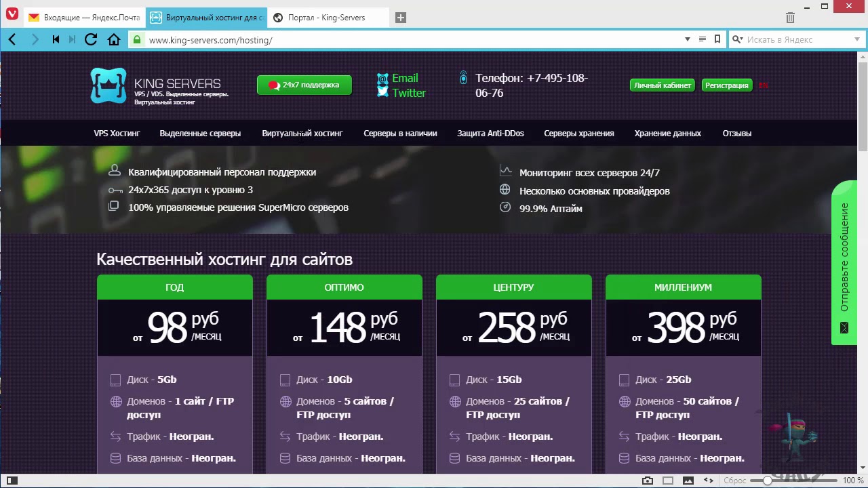Open the Twitter link
Image resolution: width=868 pixels, height=488 pixels.
click(409, 93)
